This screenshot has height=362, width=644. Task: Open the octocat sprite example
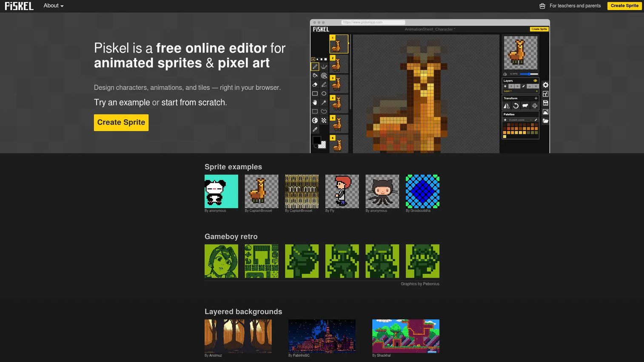pos(382,191)
